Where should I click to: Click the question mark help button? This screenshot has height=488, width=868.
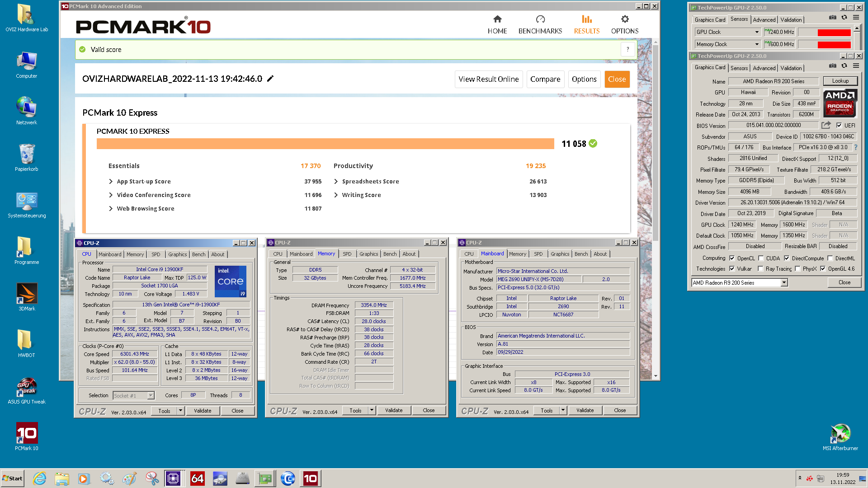coord(627,49)
